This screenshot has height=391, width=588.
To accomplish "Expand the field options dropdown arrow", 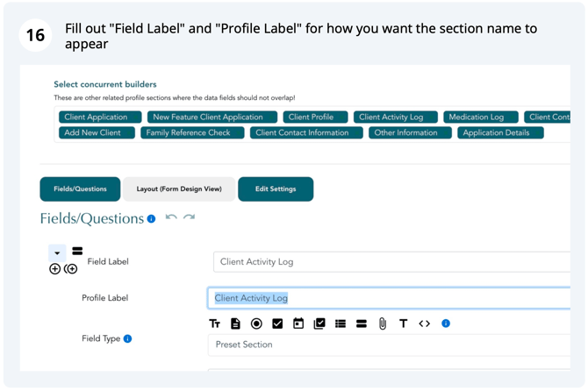I will click(x=57, y=253).
